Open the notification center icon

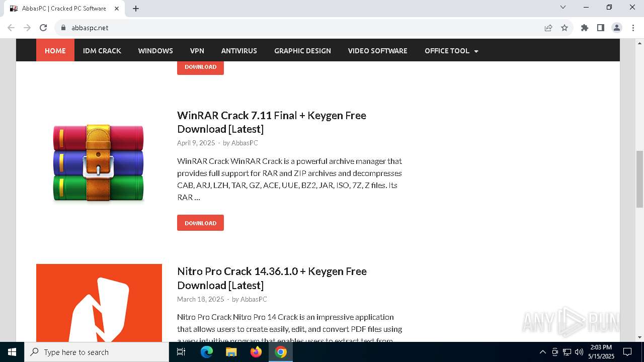click(627, 352)
